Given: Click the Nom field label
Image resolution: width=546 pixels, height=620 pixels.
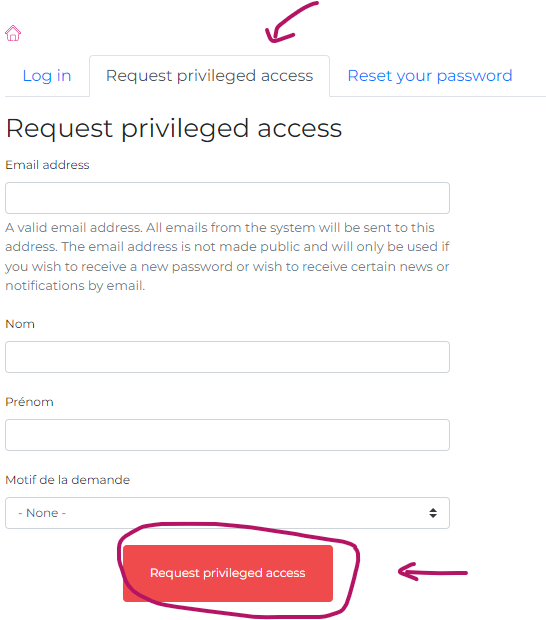Looking at the screenshot, I should click(20, 324).
